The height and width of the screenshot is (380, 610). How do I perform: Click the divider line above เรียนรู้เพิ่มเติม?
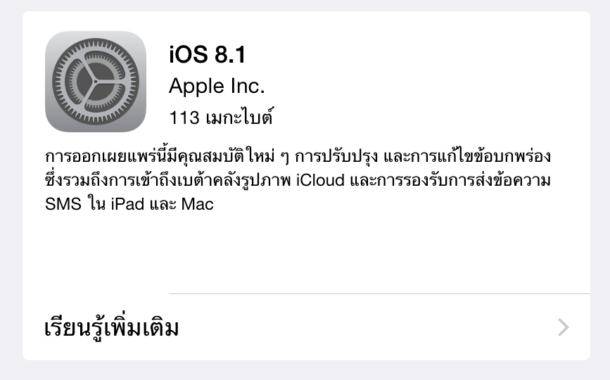pos(379,294)
